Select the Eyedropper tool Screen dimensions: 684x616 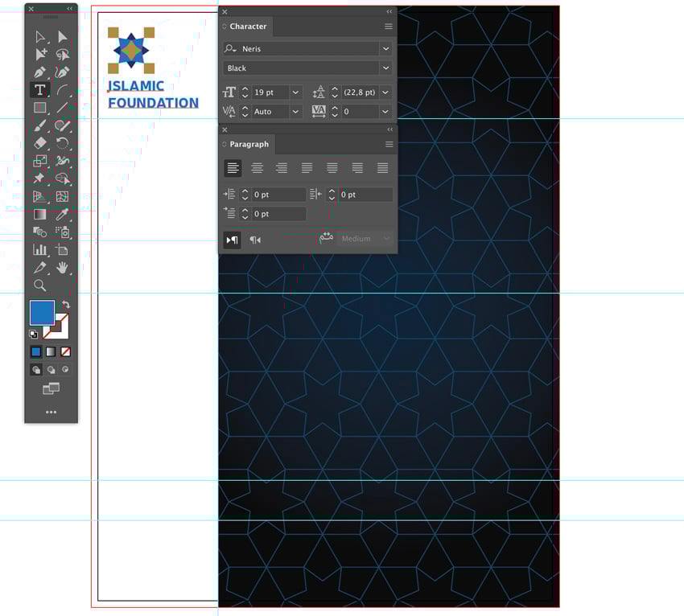click(x=63, y=214)
